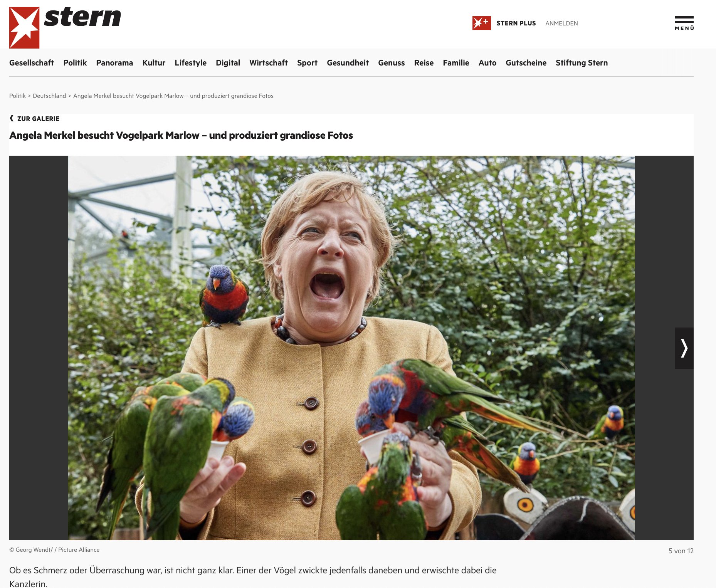Return via ZUR GALERIE link
This screenshot has height=588, width=716.
(38, 119)
